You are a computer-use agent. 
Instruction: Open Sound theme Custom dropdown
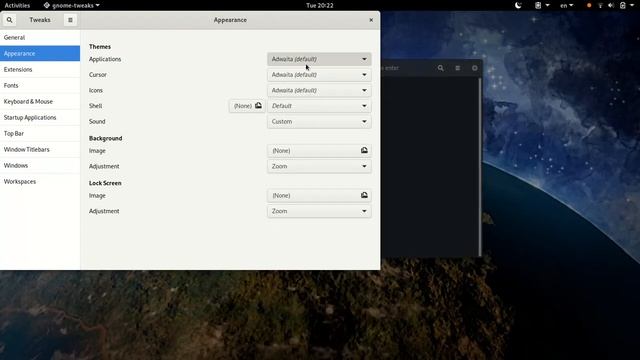319,122
